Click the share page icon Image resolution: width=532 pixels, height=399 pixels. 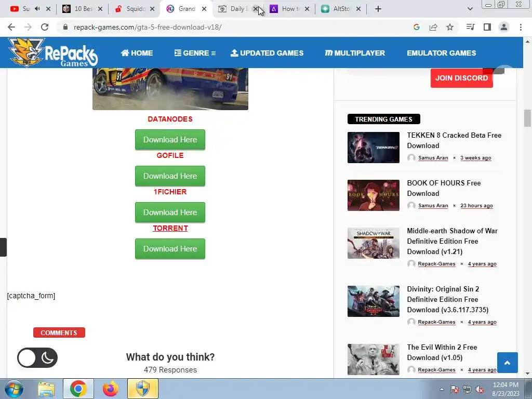(x=433, y=27)
